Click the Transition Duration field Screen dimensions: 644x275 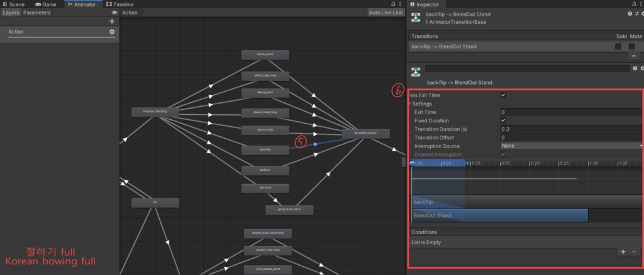pyautogui.click(x=572, y=129)
